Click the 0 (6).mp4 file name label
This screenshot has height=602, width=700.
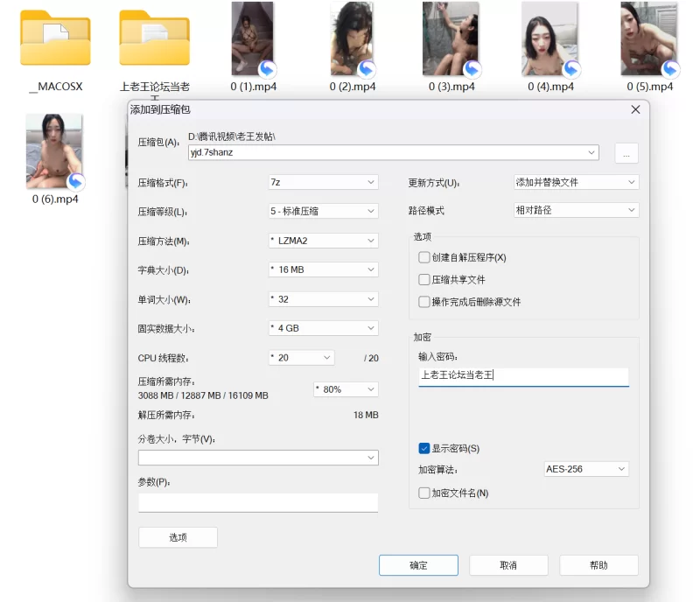click(x=55, y=199)
